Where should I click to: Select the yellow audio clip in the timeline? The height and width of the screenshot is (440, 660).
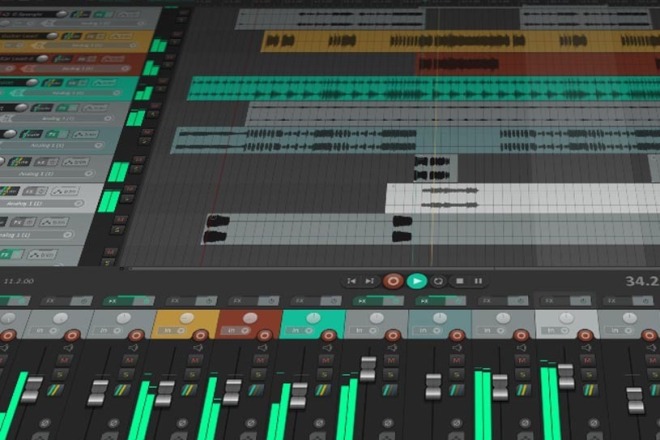461,41
